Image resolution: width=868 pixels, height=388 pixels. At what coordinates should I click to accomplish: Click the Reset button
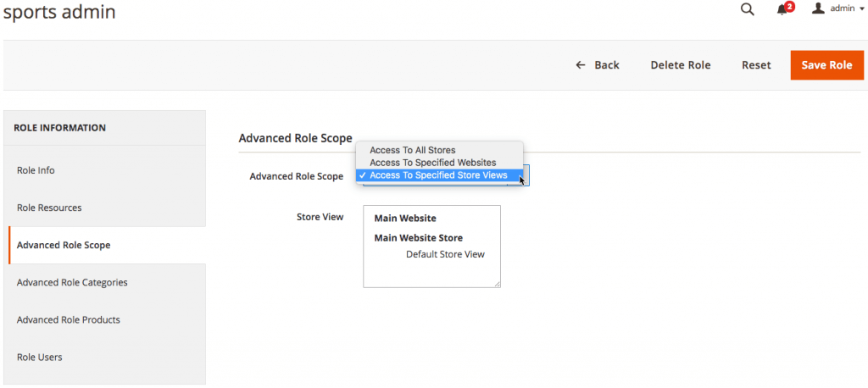click(x=756, y=65)
